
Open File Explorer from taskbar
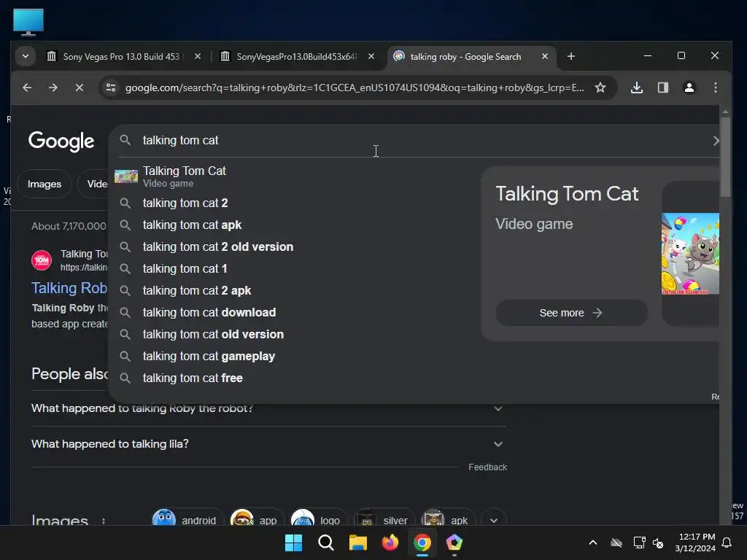tap(357, 542)
